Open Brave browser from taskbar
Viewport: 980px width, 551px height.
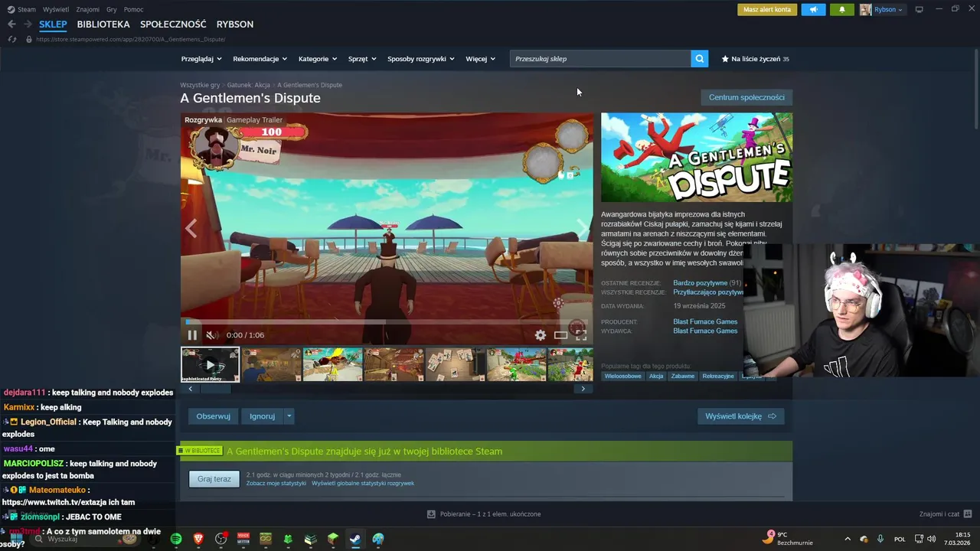198,539
